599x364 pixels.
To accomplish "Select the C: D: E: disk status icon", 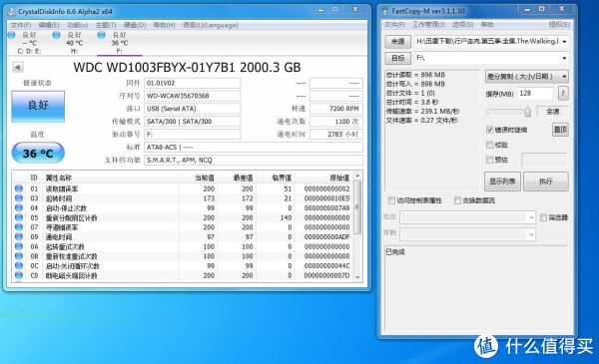I will click(12, 35).
